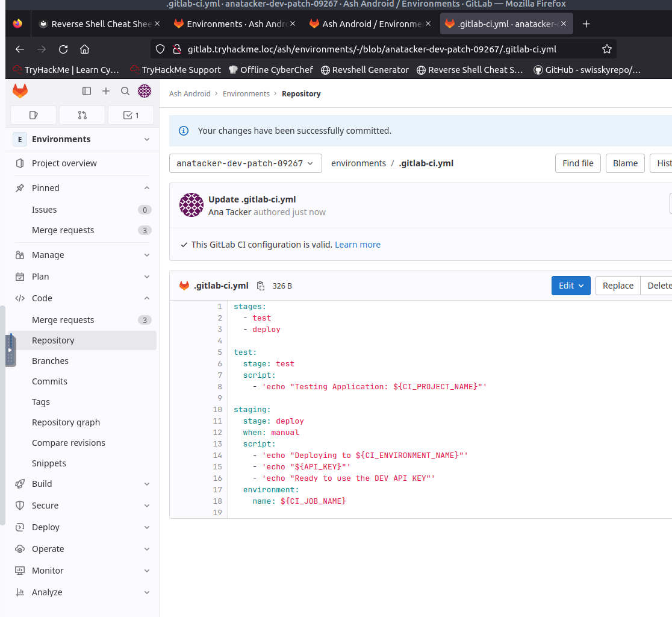The image size is (672, 617).
Task: Expand the Build section
Action: click(147, 484)
